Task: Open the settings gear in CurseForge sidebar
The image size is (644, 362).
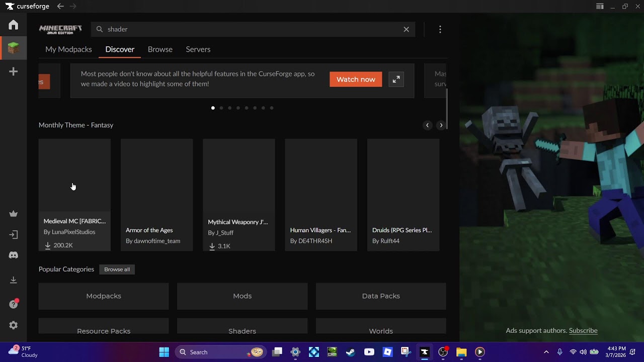Action: pyautogui.click(x=14, y=325)
